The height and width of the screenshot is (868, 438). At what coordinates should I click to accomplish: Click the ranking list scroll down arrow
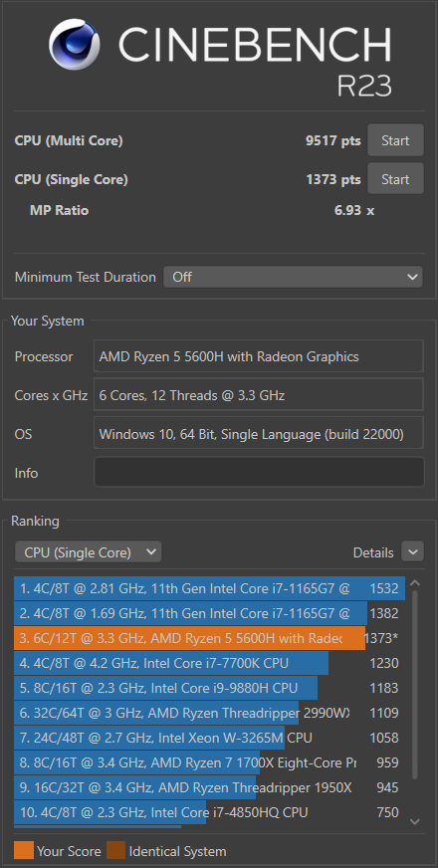click(415, 822)
